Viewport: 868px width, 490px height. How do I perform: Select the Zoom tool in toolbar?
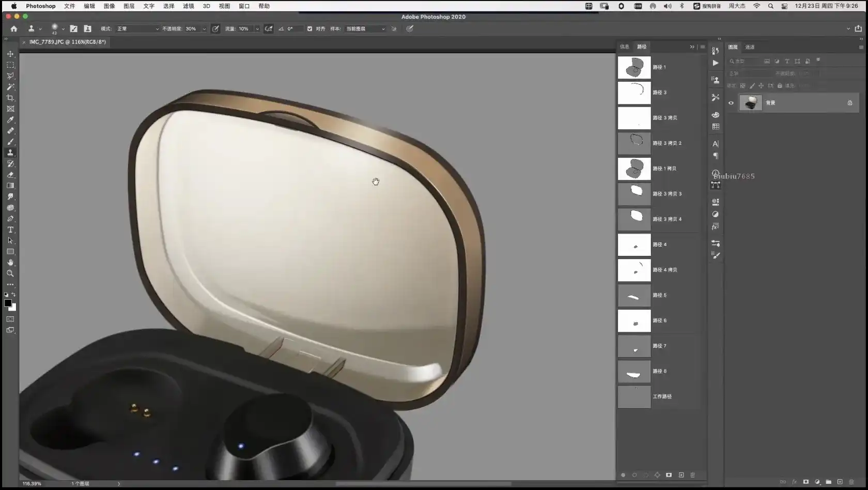(10, 273)
